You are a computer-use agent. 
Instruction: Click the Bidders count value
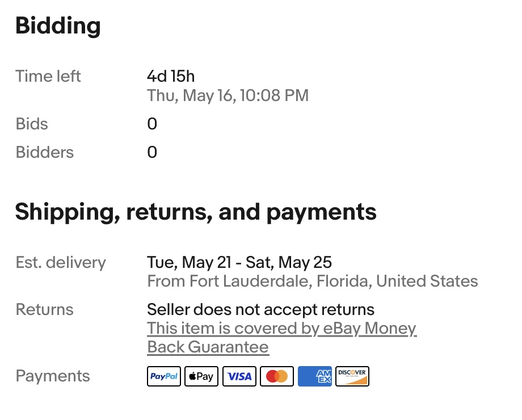(x=152, y=152)
